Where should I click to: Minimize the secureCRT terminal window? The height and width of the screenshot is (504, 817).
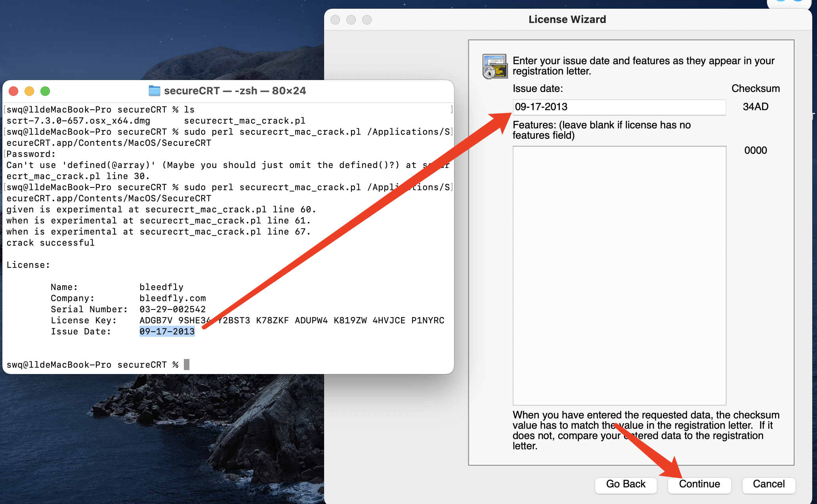pos(29,91)
